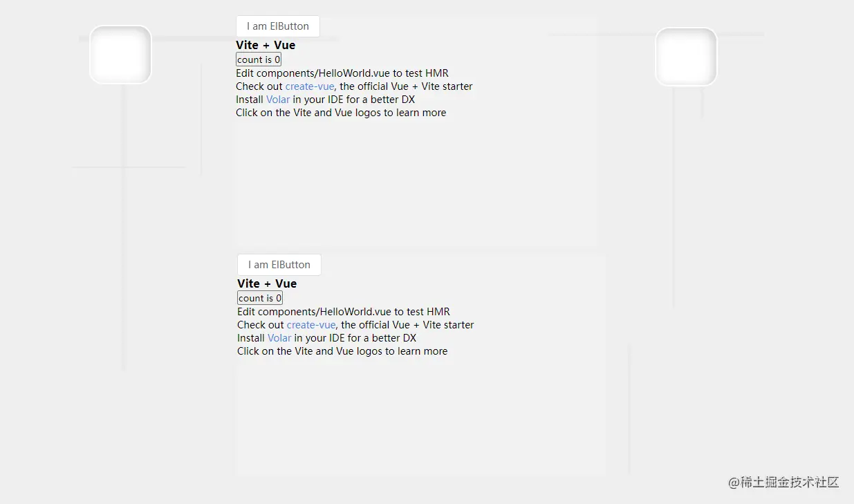This screenshot has height=504, width=854.
Task: Click the first 'Vite + Vue' heading
Action: (266, 45)
